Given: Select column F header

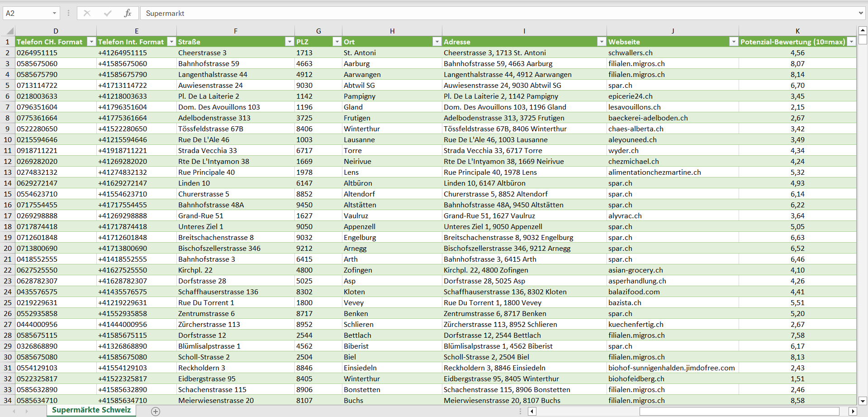Looking at the screenshot, I should tap(236, 31).
